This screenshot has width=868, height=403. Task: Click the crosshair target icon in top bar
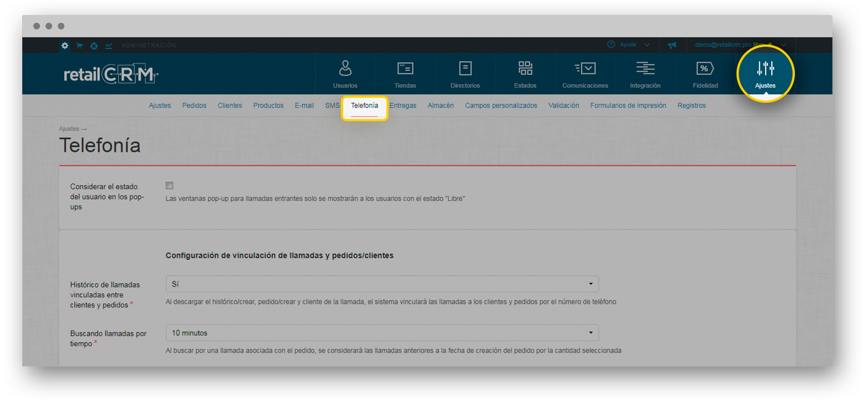pos(94,46)
